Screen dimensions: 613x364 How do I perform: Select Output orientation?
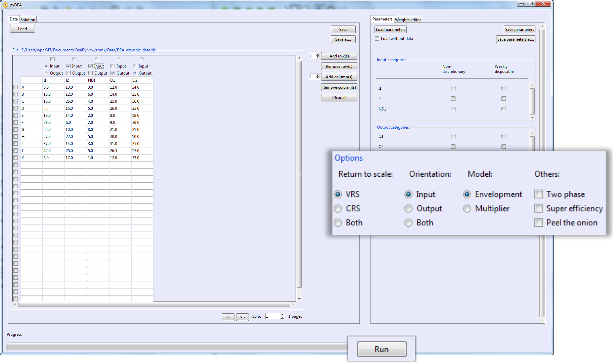[408, 209]
